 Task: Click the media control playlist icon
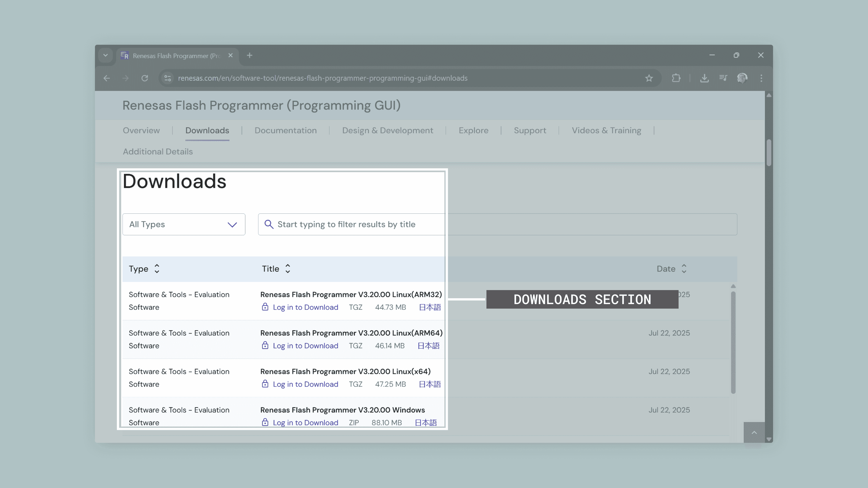(x=723, y=78)
